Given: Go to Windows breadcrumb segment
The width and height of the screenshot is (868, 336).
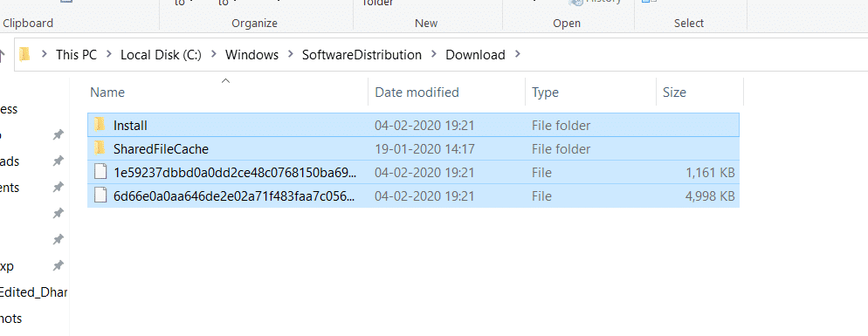Looking at the screenshot, I should point(251,55).
